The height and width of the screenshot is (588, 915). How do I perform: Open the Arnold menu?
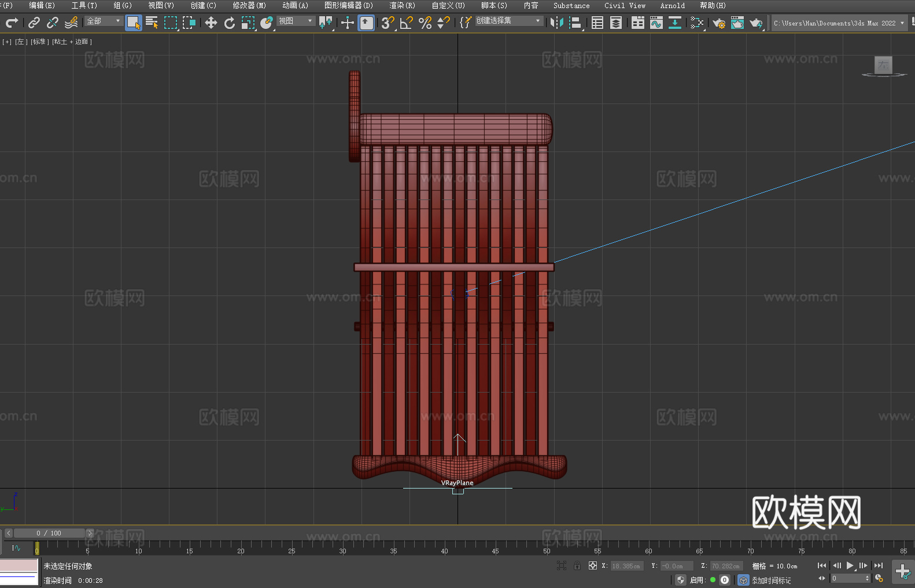(672, 5)
